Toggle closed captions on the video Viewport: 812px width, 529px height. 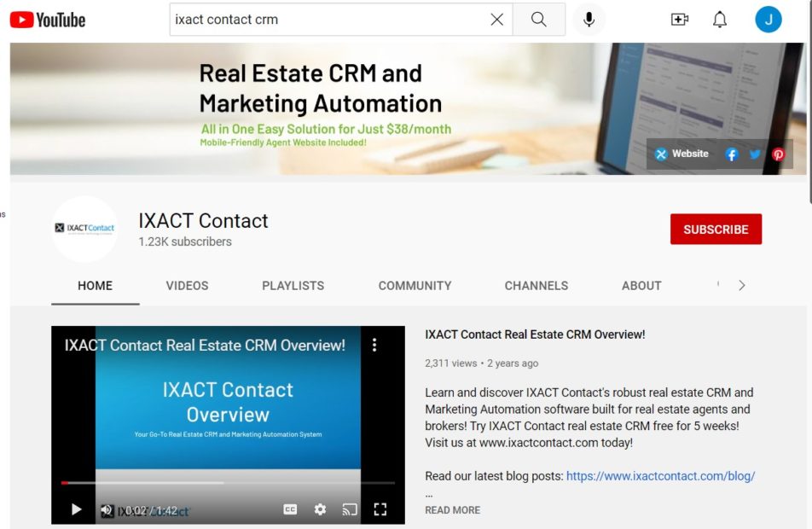[x=290, y=509]
